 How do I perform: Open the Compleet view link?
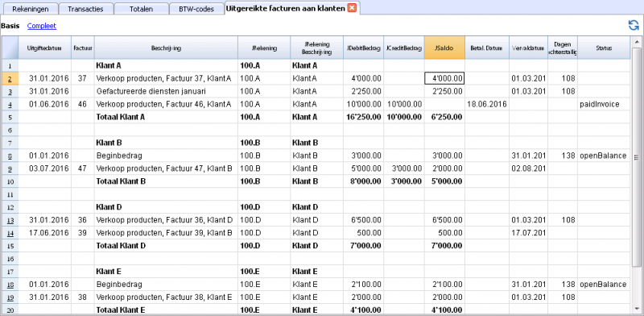[42, 26]
